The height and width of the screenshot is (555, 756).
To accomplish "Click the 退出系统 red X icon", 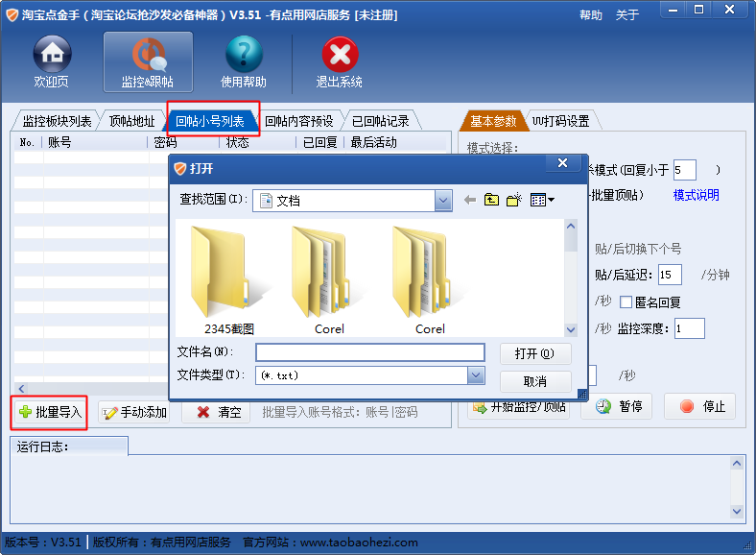I will 340,61.
